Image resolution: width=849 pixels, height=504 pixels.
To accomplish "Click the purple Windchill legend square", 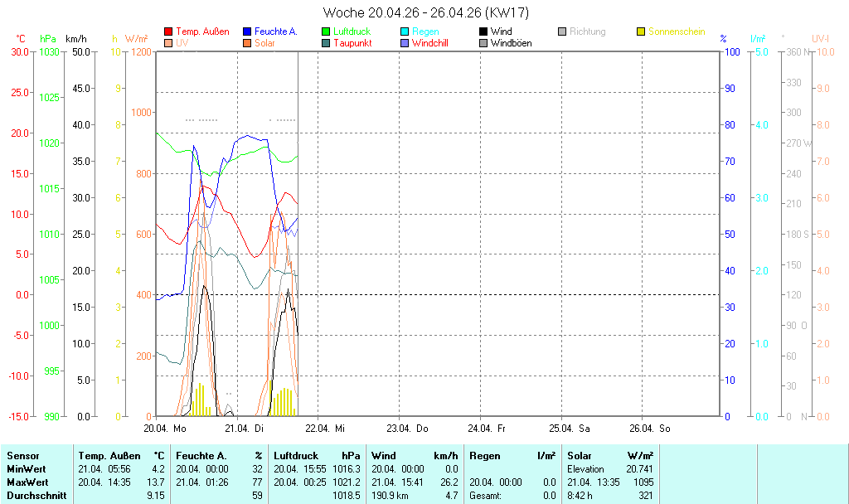I will (x=405, y=43).
